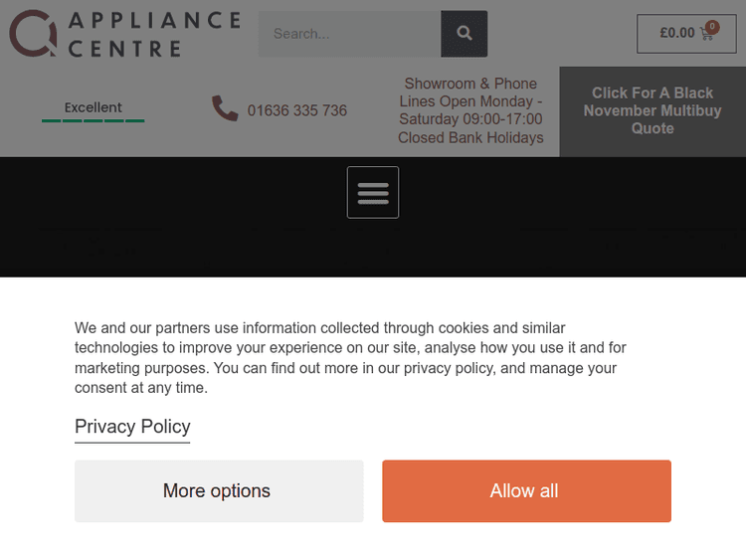Focus the Search text field
Viewport: 746px width, 560px height.
tap(349, 34)
